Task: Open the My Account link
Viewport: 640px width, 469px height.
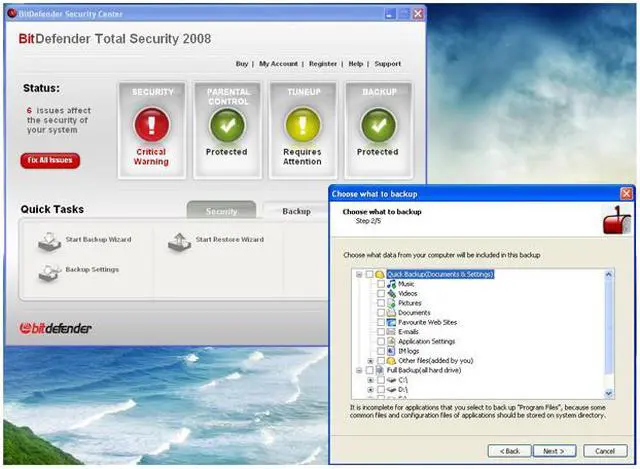Action: click(279, 64)
